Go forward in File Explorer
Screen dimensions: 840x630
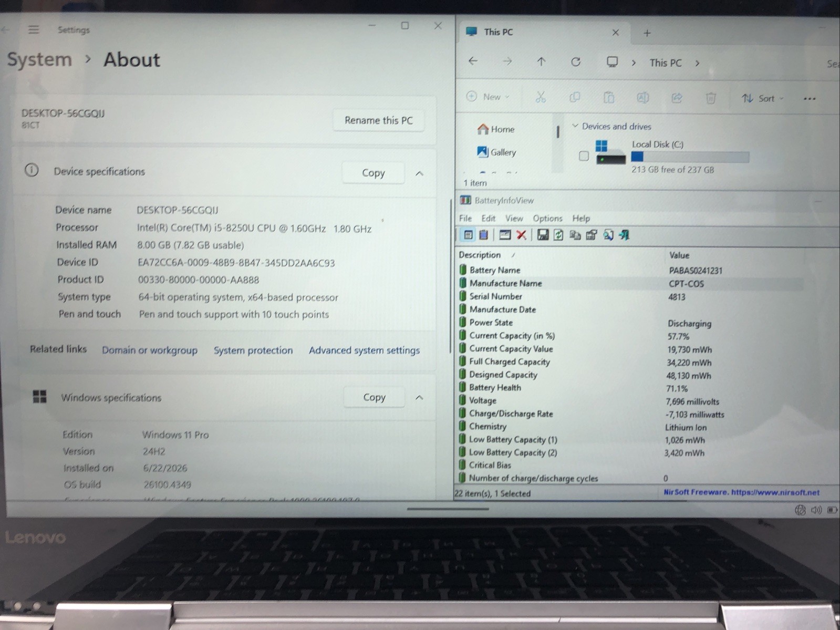(x=507, y=61)
